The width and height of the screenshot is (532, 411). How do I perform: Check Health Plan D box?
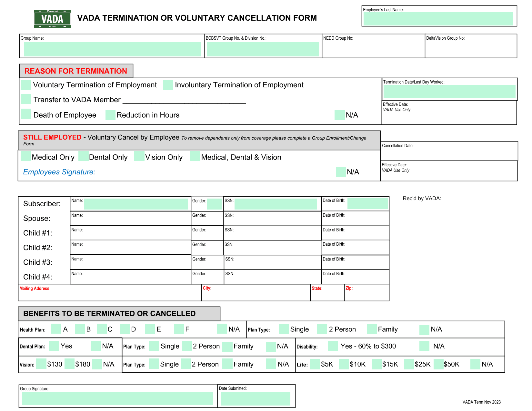coord(125,329)
